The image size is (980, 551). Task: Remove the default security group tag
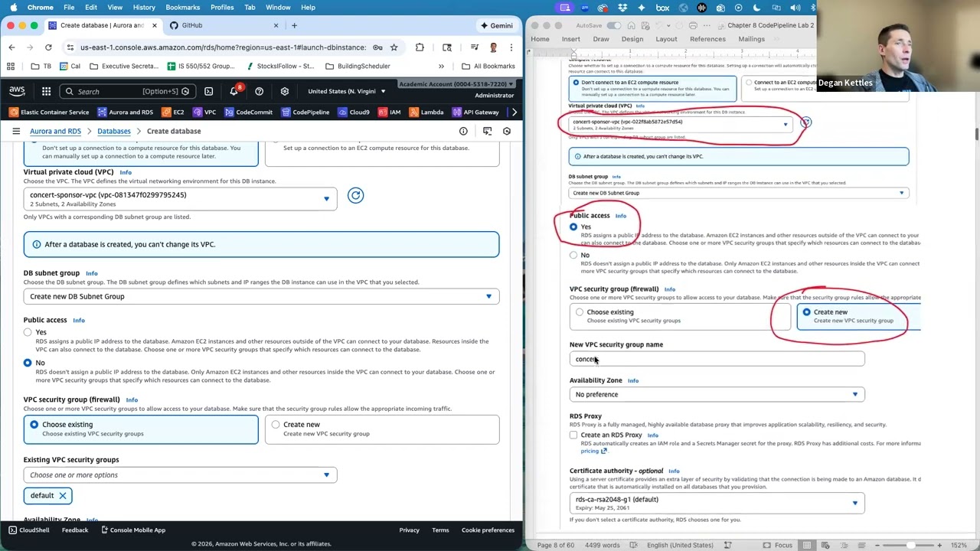[63, 495]
